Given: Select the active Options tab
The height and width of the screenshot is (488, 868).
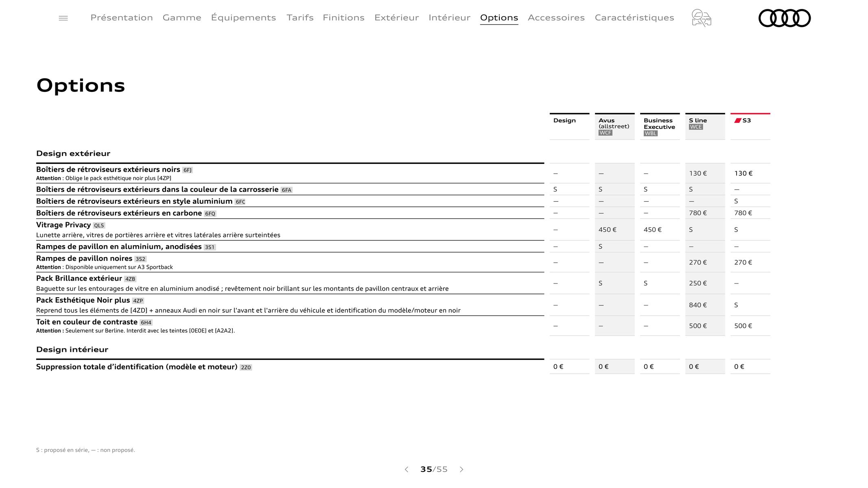Looking at the screenshot, I should [499, 17].
